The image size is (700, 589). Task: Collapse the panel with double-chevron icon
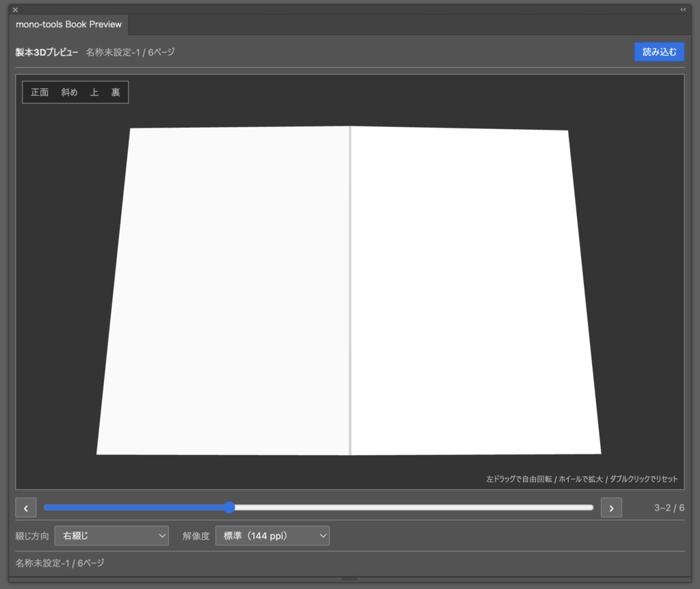click(x=683, y=10)
